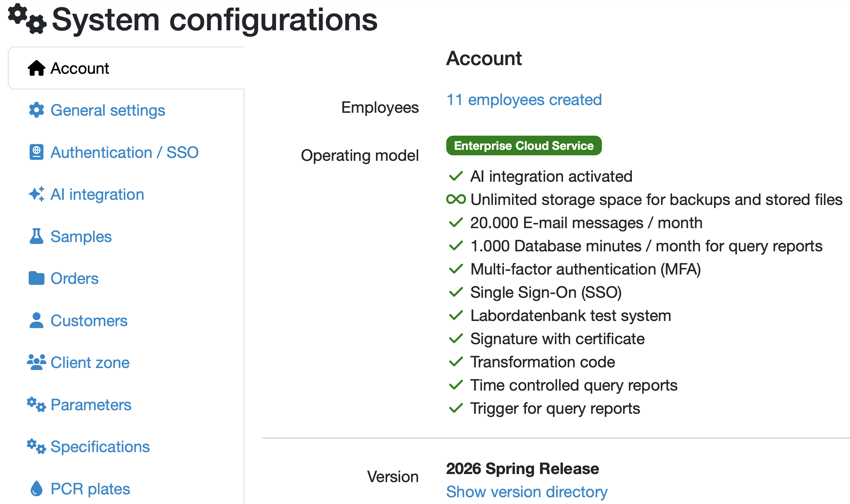850x504 pixels.
Task: Click the PCR plates droplet icon
Action: (x=36, y=489)
